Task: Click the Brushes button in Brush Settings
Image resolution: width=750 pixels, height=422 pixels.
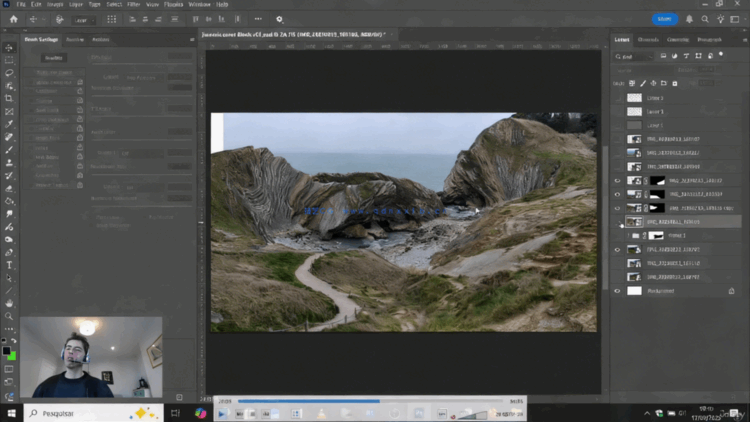Action: point(52,57)
